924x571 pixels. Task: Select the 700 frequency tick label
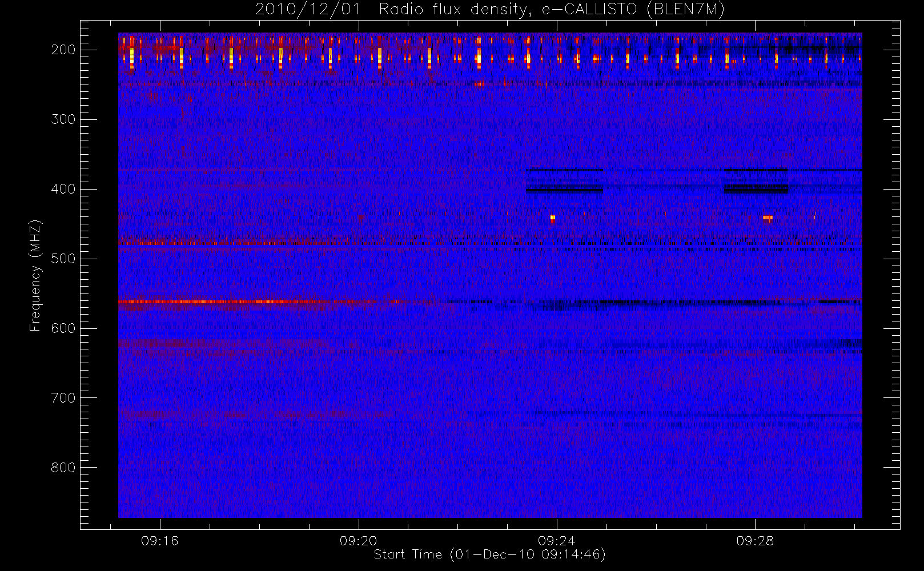pos(63,398)
